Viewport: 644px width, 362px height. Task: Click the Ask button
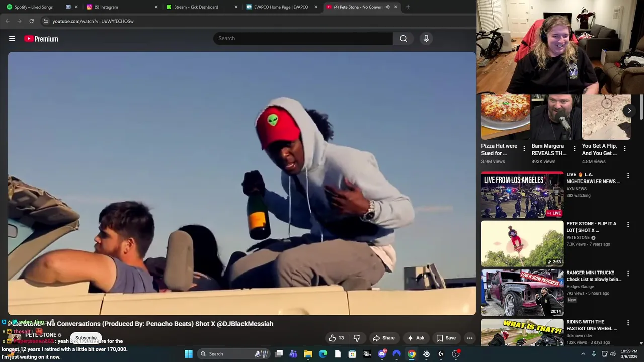click(x=416, y=338)
